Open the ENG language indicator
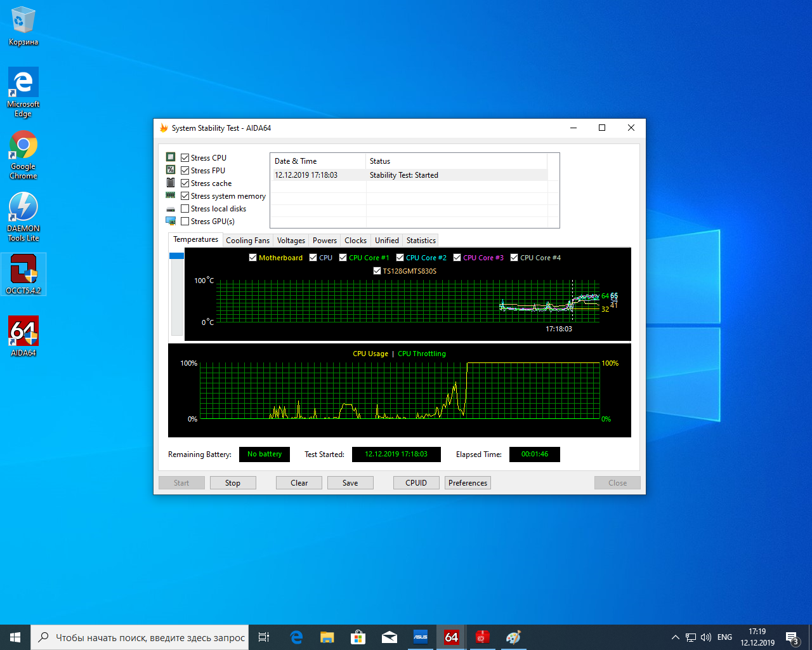This screenshot has height=650, width=812. point(724,637)
